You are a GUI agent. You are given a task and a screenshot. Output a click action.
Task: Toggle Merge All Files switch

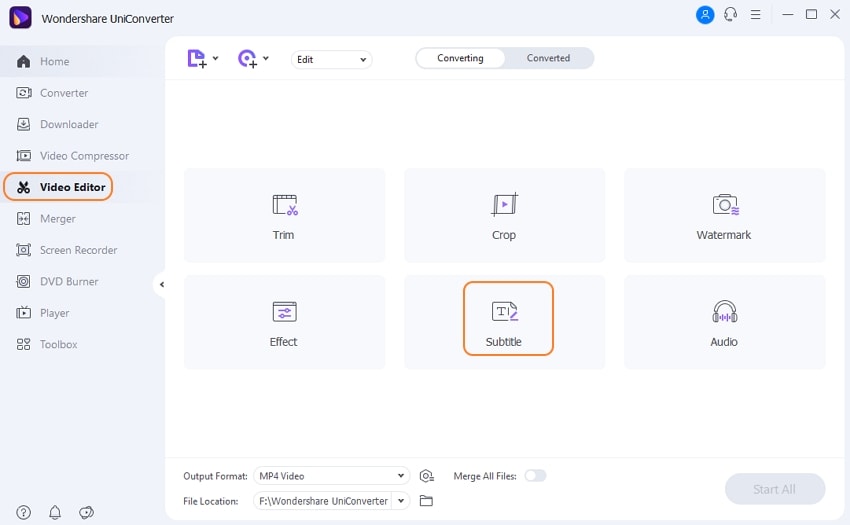pyautogui.click(x=535, y=476)
